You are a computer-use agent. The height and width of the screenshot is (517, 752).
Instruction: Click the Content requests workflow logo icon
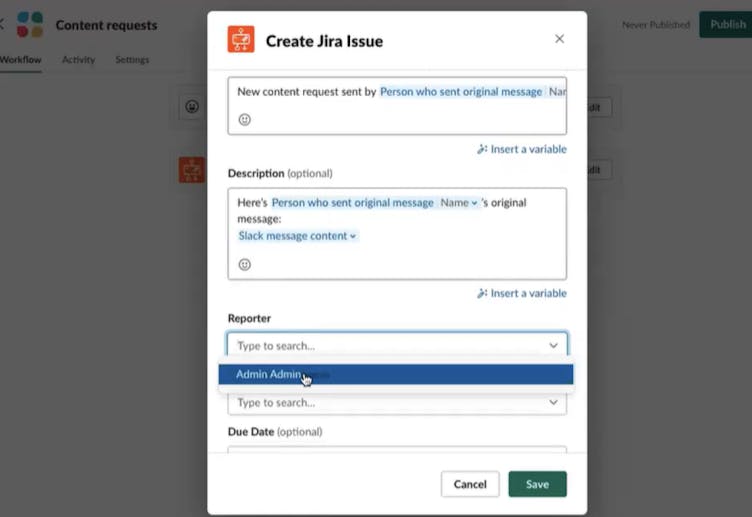coord(30,24)
